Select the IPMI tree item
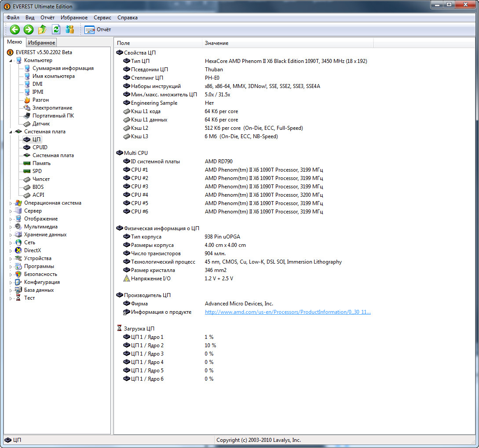The image size is (479, 448). 38,92
